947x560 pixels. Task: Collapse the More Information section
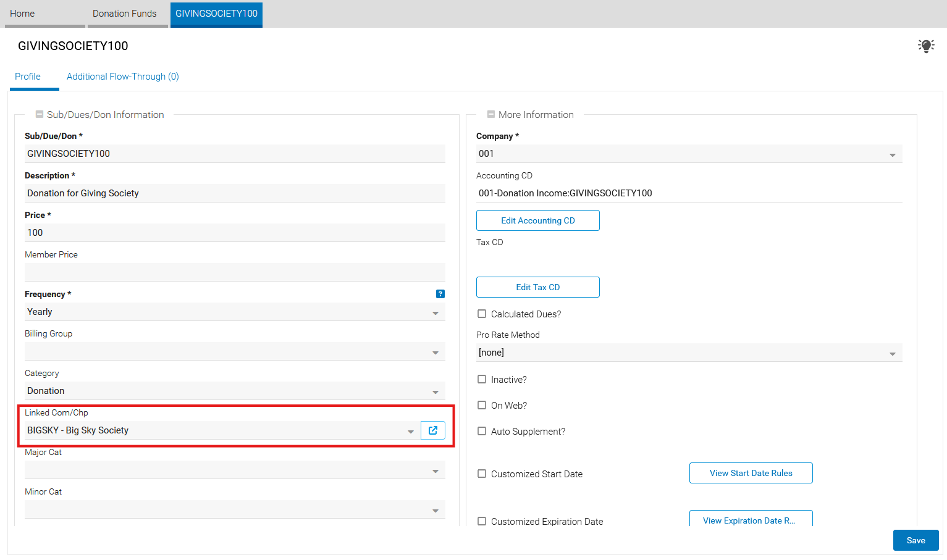click(x=491, y=114)
